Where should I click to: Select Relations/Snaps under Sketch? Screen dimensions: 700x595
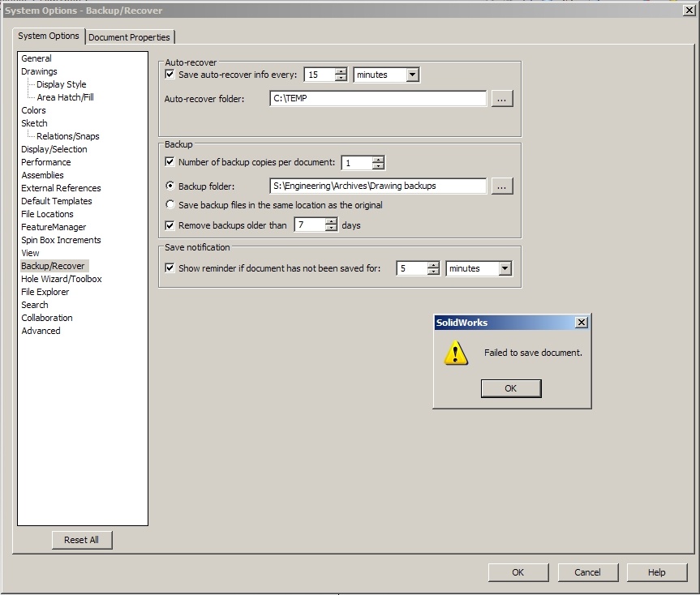click(68, 136)
